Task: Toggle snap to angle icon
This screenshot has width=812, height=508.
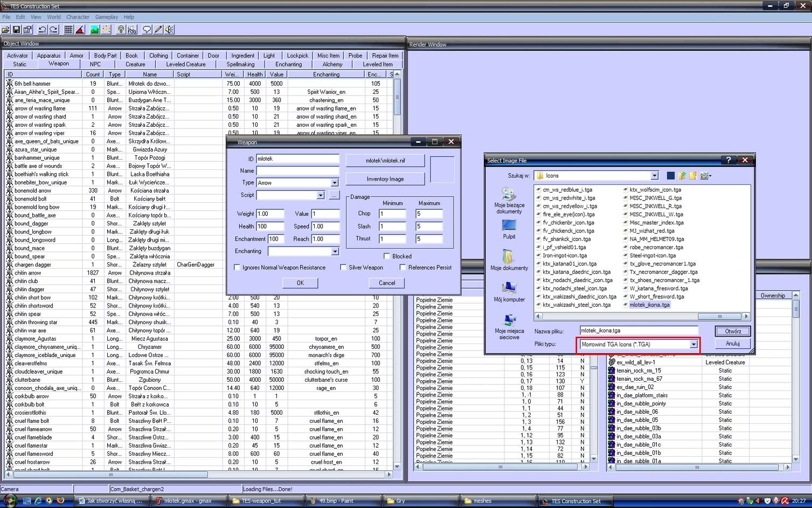Action: click(x=80, y=30)
